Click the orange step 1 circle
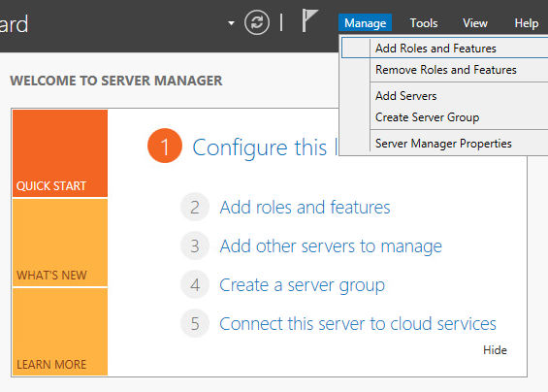Image resolution: width=548 pixels, height=392 pixels. pyautogui.click(x=165, y=146)
